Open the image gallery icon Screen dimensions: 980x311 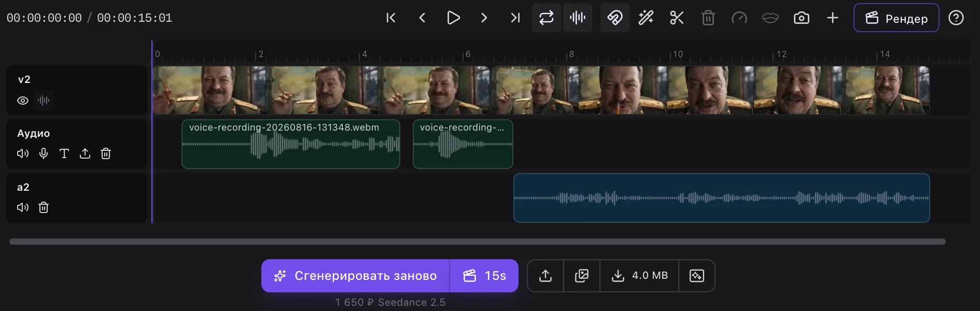pyautogui.click(x=582, y=276)
